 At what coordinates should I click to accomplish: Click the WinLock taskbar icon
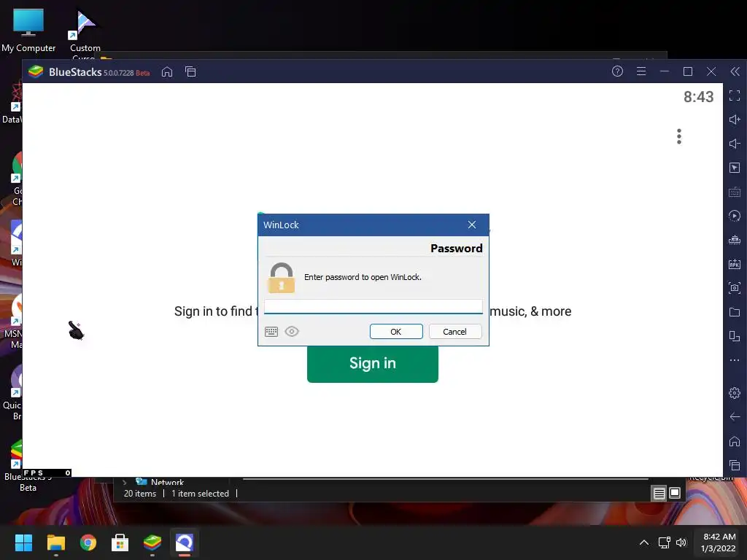tap(185, 542)
